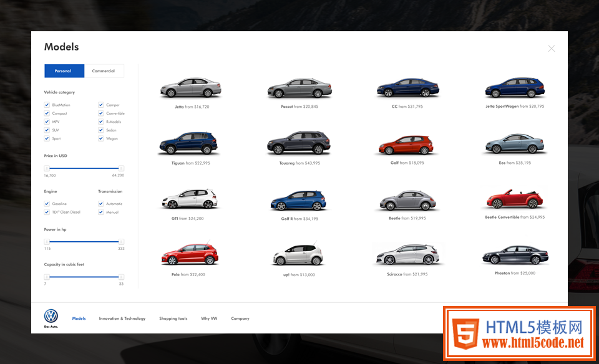Open the Company menu item
Screen dimensions: 599x364
click(x=240, y=318)
